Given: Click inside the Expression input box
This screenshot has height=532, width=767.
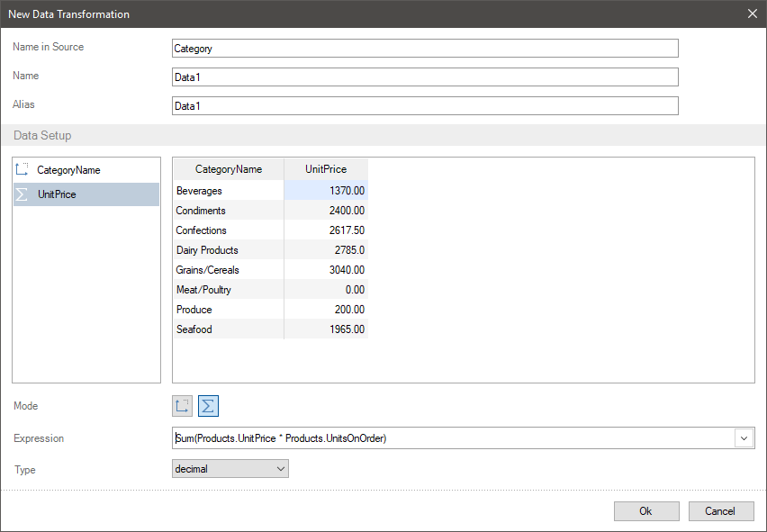Looking at the screenshot, I should pyautogui.click(x=450, y=438).
